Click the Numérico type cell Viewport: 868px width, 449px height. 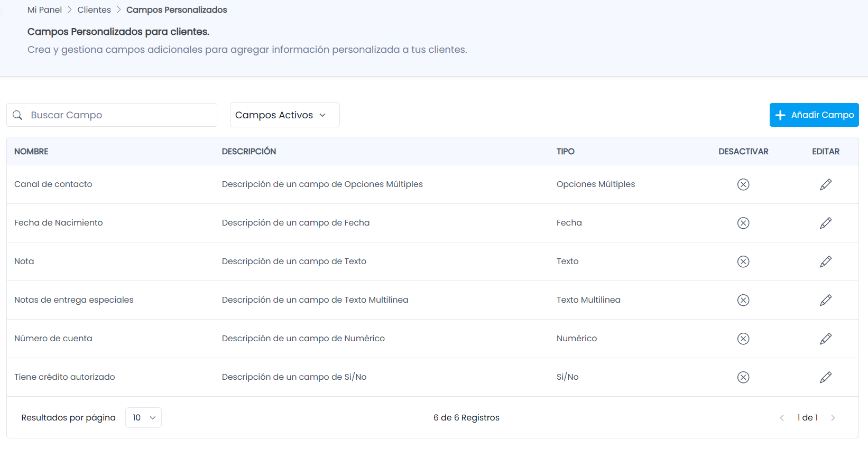pyautogui.click(x=577, y=339)
